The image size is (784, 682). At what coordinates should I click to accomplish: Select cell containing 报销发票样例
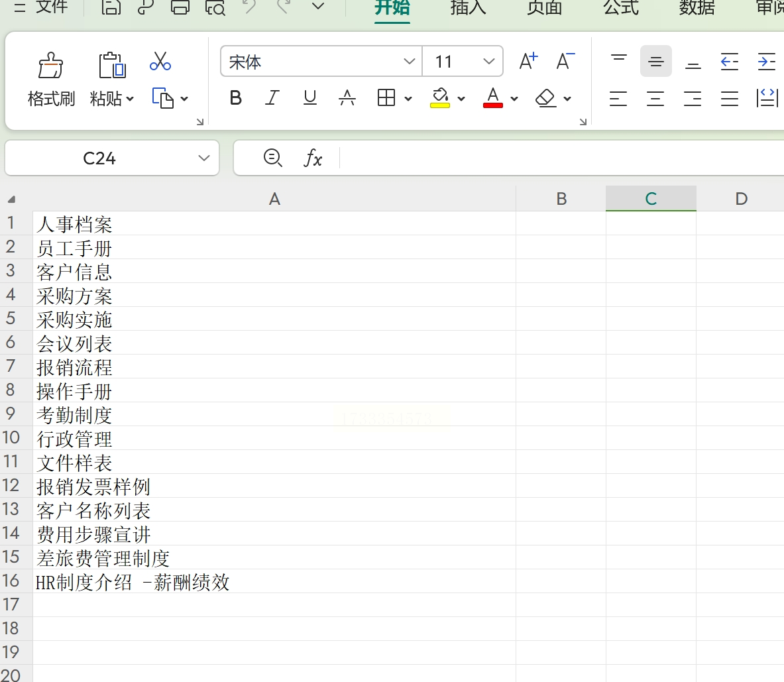[274, 486]
